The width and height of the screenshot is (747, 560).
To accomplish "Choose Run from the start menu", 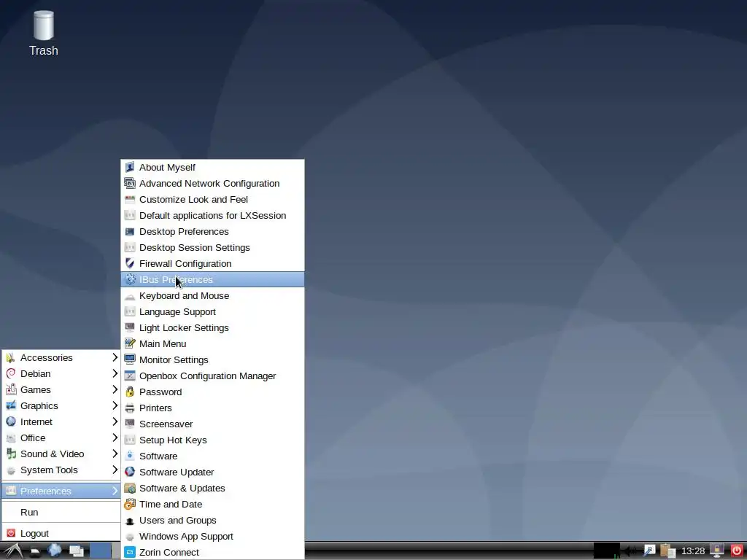I will click(61, 513).
